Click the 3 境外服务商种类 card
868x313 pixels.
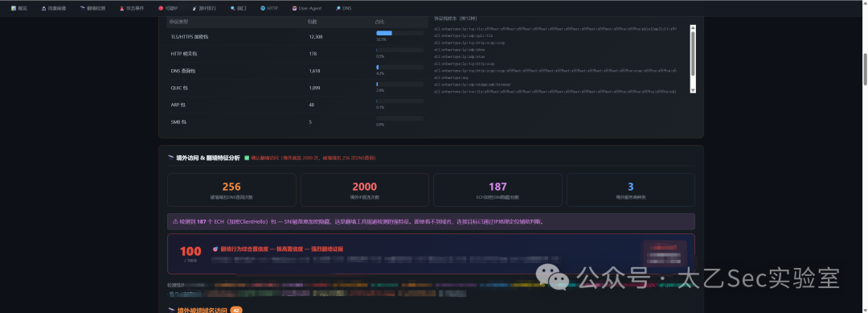pyautogui.click(x=631, y=190)
